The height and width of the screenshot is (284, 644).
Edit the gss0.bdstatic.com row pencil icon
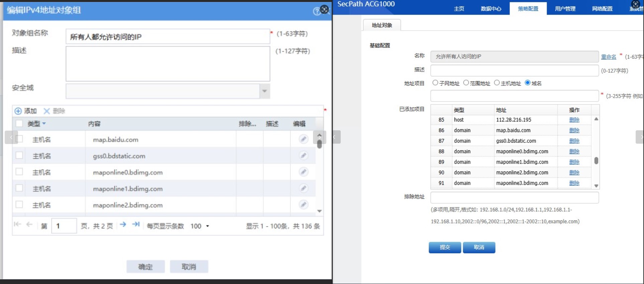303,155
